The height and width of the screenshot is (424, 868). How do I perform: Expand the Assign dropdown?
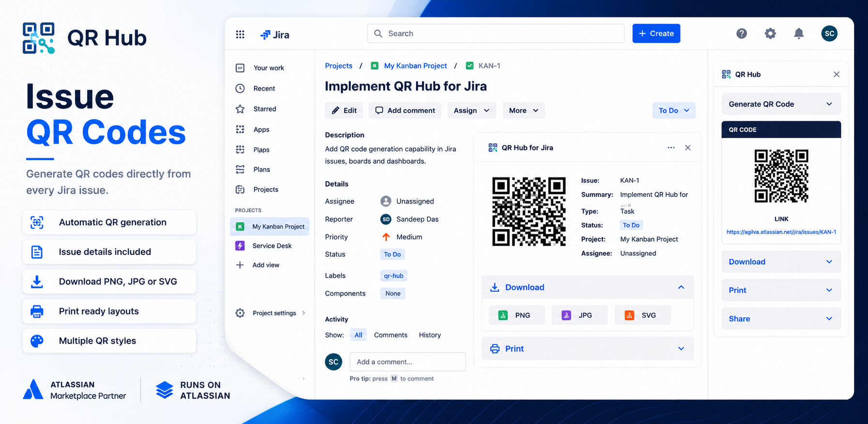(x=471, y=110)
